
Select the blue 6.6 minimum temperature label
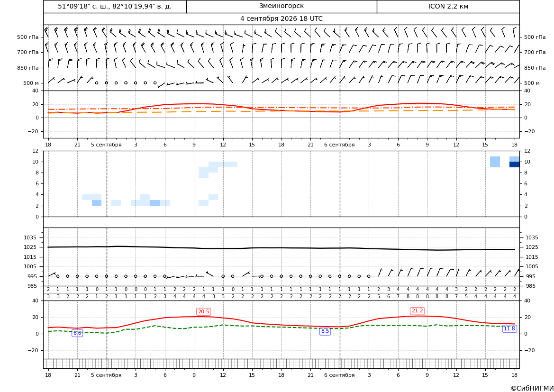click(x=77, y=333)
